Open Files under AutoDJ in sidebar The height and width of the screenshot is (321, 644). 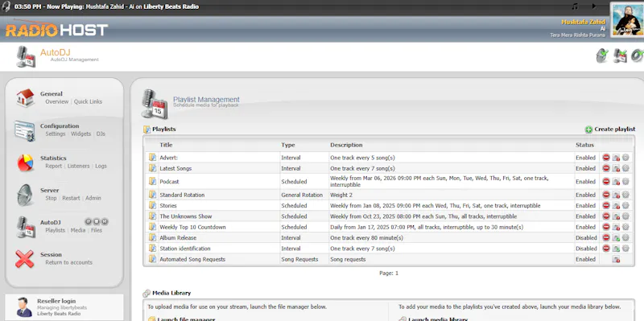coord(97,231)
